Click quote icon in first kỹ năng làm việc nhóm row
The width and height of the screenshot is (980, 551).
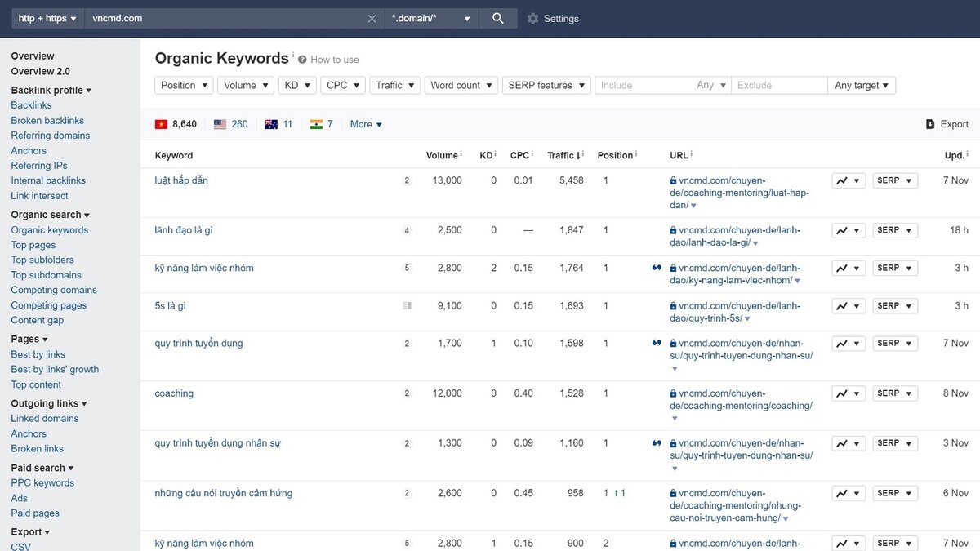pos(657,268)
